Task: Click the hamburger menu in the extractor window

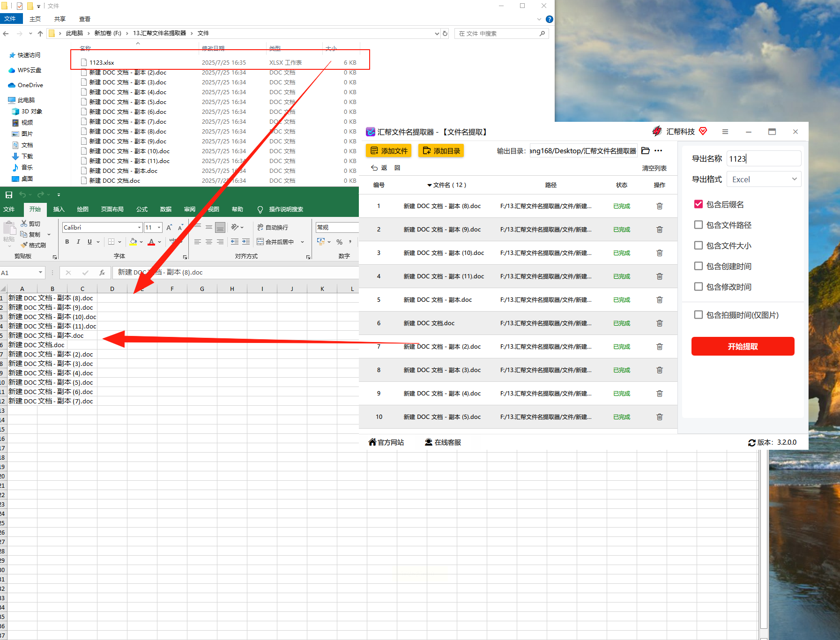Action: (x=725, y=132)
